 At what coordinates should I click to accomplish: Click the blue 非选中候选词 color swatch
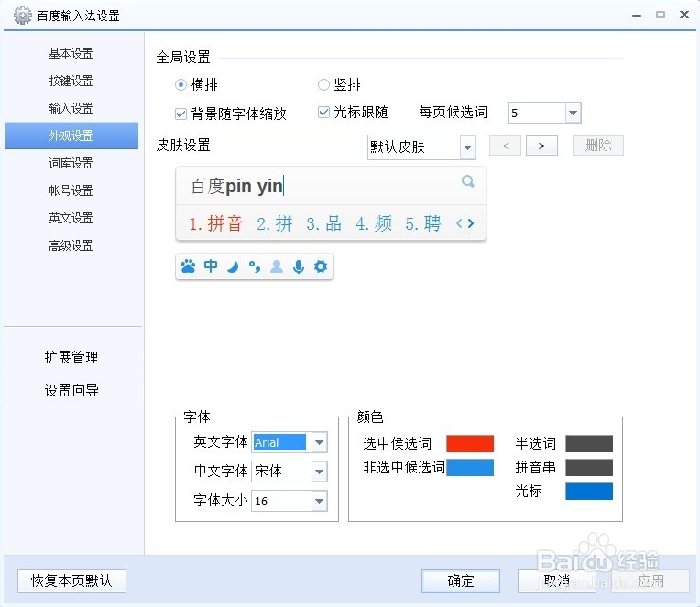click(470, 468)
